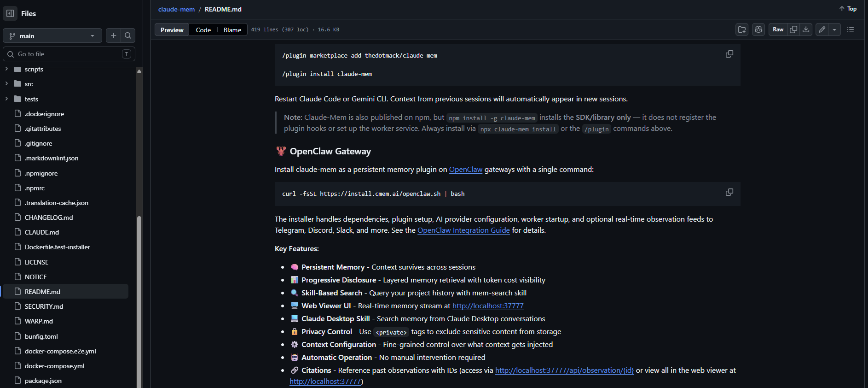This screenshot has height=388, width=868.
Task: Click the claude-mem breadcrumb link
Action: tap(176, 9)
